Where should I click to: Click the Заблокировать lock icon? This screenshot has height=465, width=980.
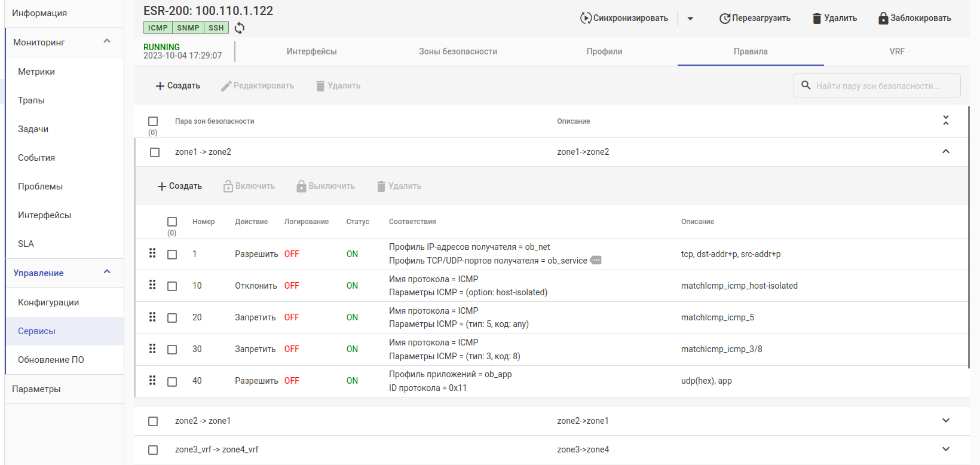tap(883, 18)
